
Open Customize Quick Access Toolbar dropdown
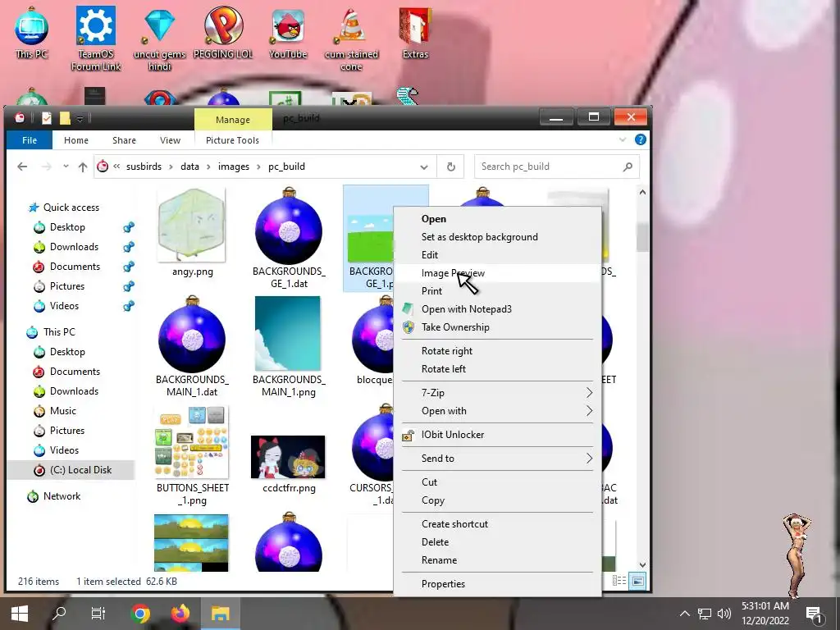coord(80,118)
